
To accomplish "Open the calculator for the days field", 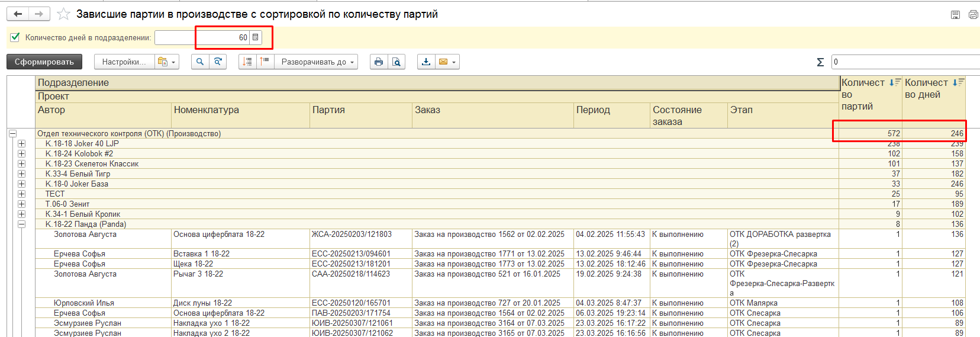I will click(x=256, y=37).
